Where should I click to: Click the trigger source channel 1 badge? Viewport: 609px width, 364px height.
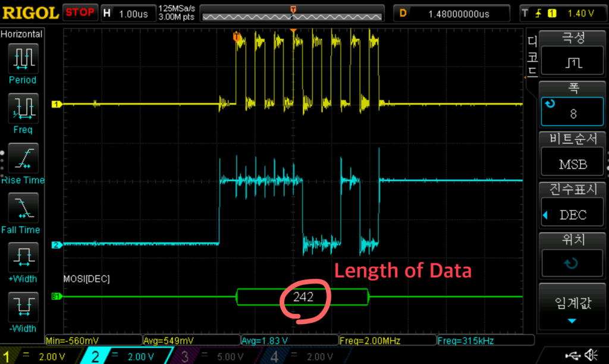[551, 14]
